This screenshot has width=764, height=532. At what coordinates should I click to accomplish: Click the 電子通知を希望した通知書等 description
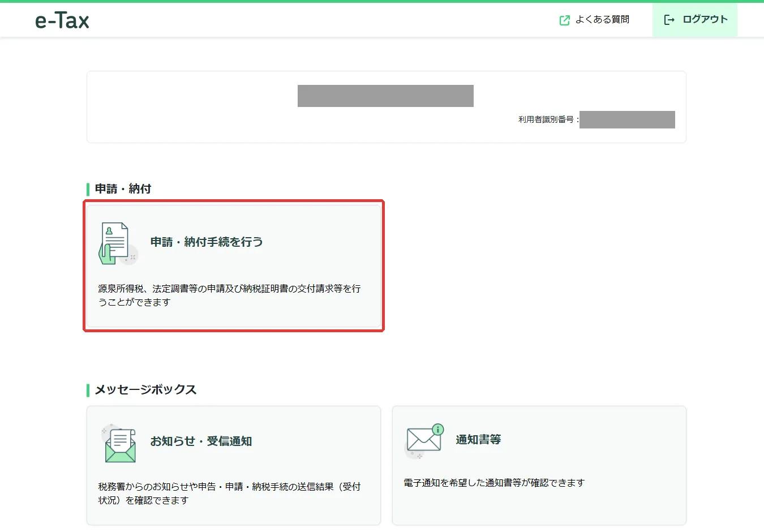[x=494, y=483]
